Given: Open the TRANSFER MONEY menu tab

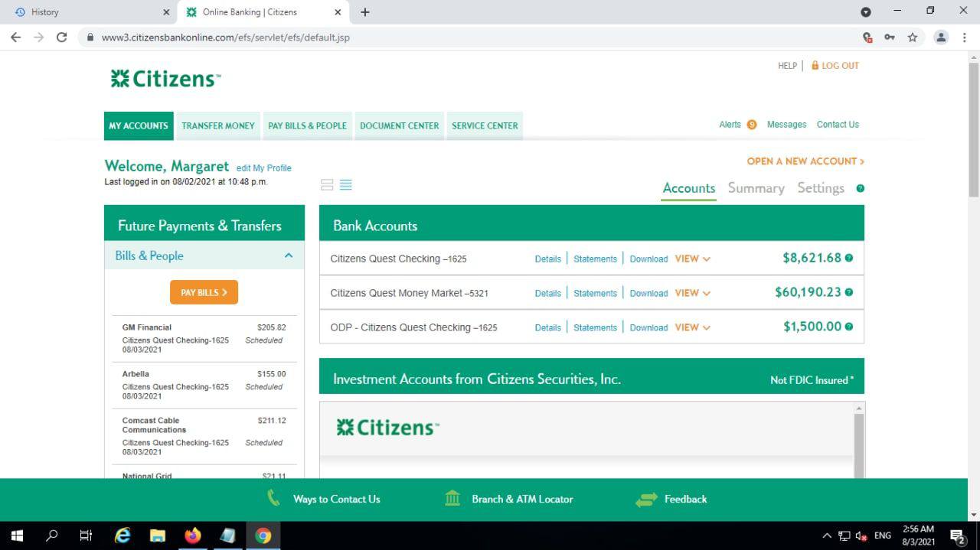Looking at the screenshot, I should (x=218, y=125).
